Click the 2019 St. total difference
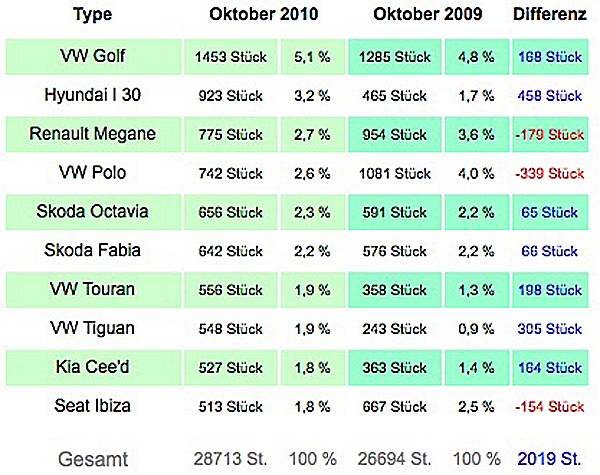This screenshot has width=600, height=475. click(549, 459)
